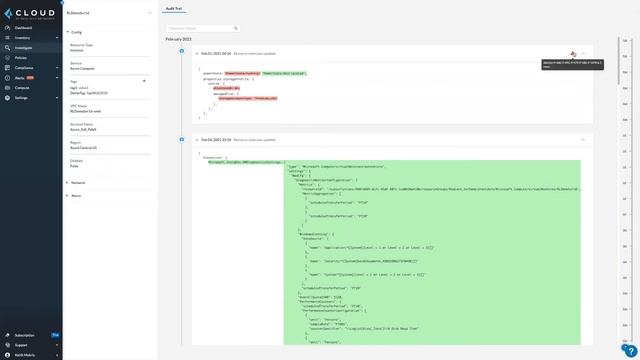640x360 pixels.
Task: Click the February 2021 month heading
Action: [x=178, y=39]
